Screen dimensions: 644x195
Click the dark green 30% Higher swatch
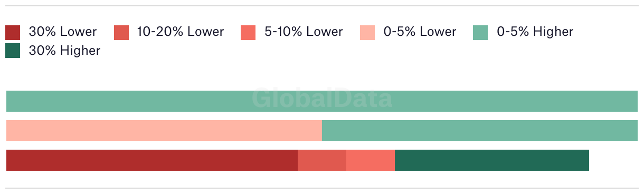coord(13,51)
